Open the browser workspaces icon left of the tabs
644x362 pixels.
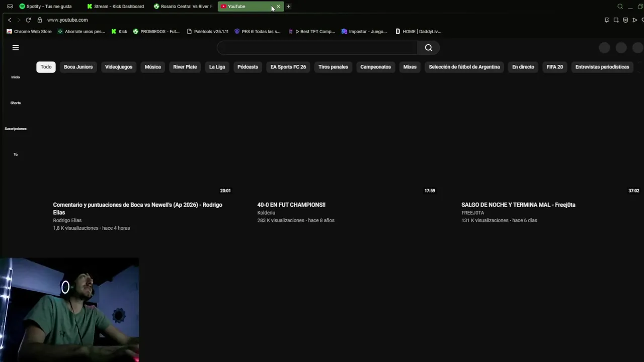[10, 7]
